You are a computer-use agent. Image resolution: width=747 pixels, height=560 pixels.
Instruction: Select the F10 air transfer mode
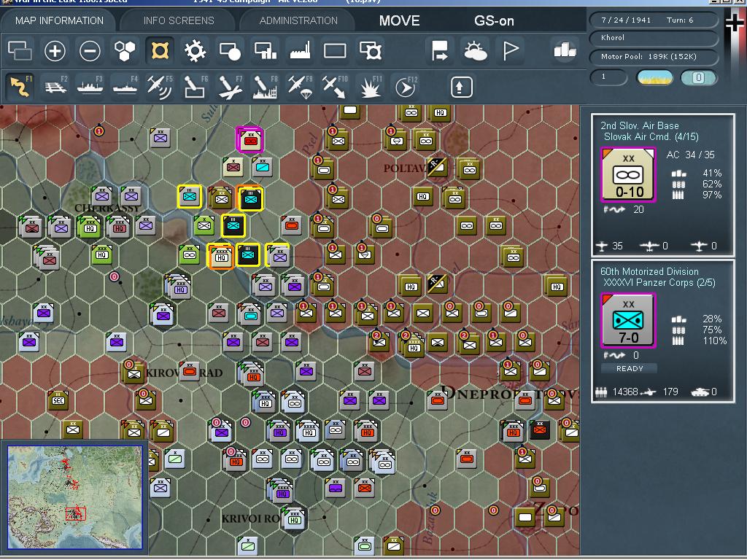[334, 87]
